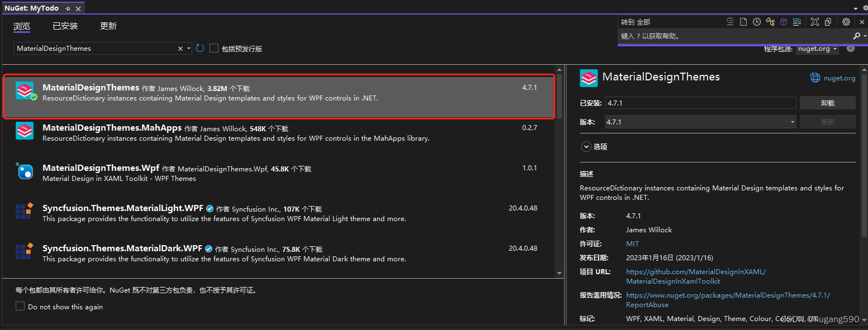868x330 pixels.
Task: Clear the search box with the X icon
Action: (181, 48)
